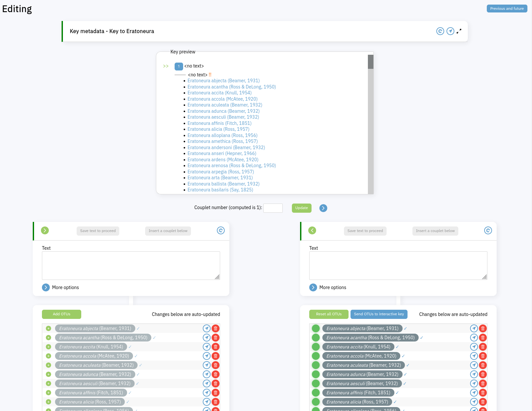532x411 pixels.
Task: Click green plus beside left Eratoneura aculeata
Action: 48,365
